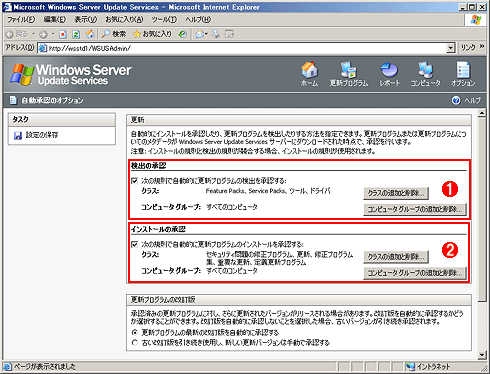Viewport: 490px width, 374px height.
Task: Open the オプション options icon
Action: tap(463, 70)
